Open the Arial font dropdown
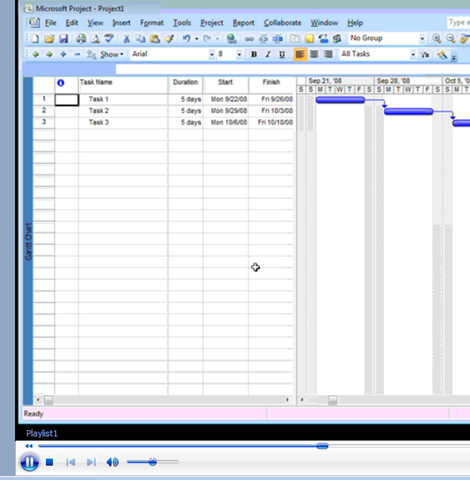The image size is (470, 480). tap(212, 54)
